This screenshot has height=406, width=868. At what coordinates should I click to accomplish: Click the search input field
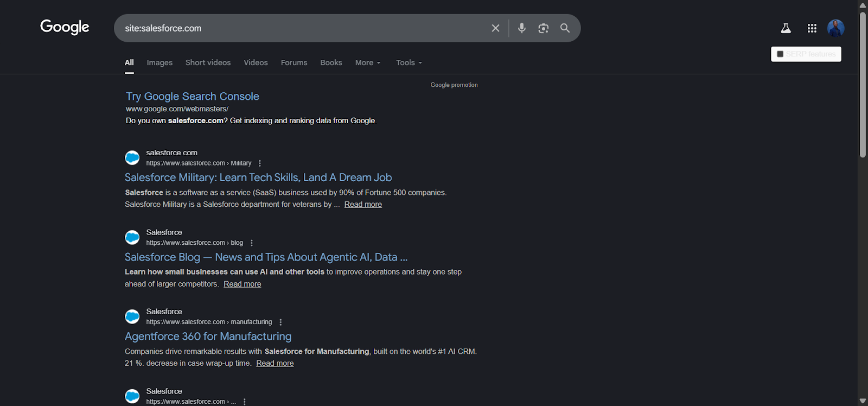(304, 28)
